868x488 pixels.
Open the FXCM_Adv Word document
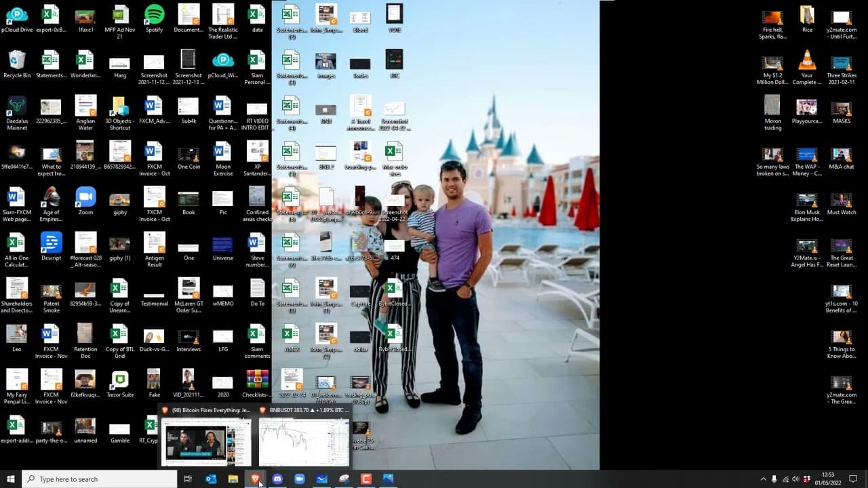coord(154,110)
